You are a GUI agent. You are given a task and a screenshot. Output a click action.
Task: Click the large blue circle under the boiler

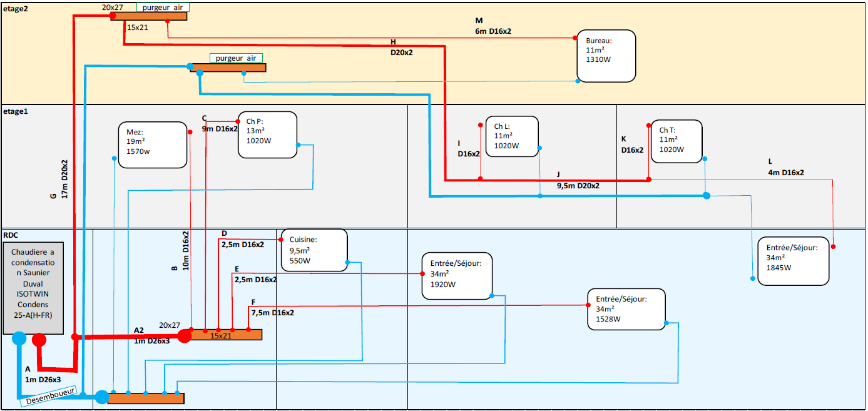pyautogui.click(x=19, y=338)
